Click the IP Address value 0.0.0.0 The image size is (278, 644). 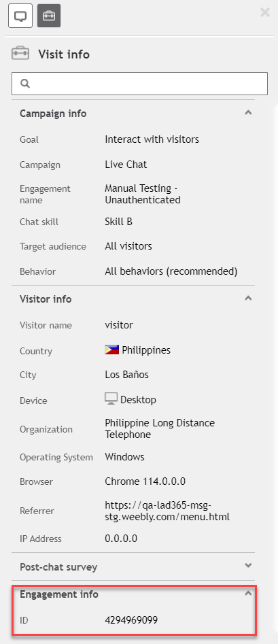tap(121, 539)
